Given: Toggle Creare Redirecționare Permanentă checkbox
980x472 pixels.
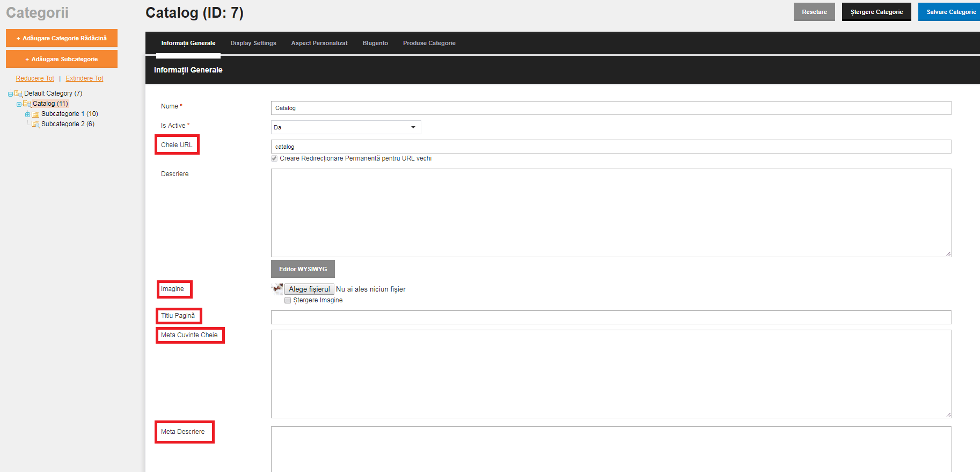Looking at the screenshot, I should [x=274, y=158].
